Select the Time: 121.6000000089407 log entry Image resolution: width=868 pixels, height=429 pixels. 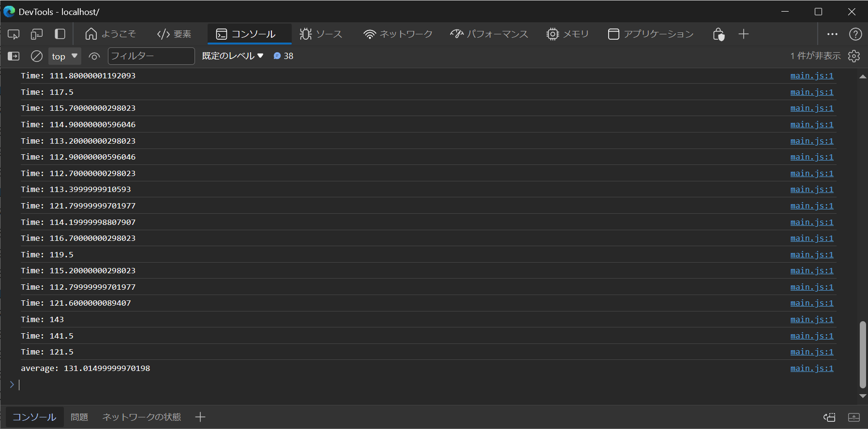pos(75,303)
